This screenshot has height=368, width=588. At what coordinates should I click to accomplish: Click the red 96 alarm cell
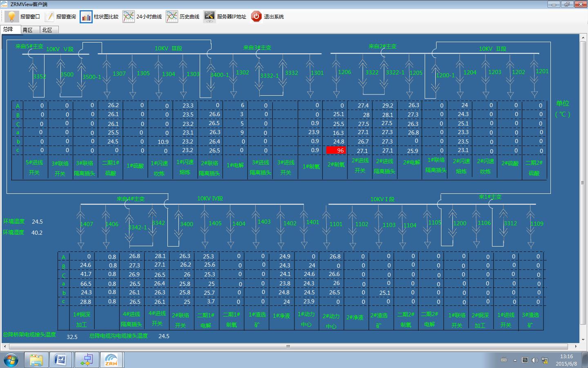pos(336,150)
